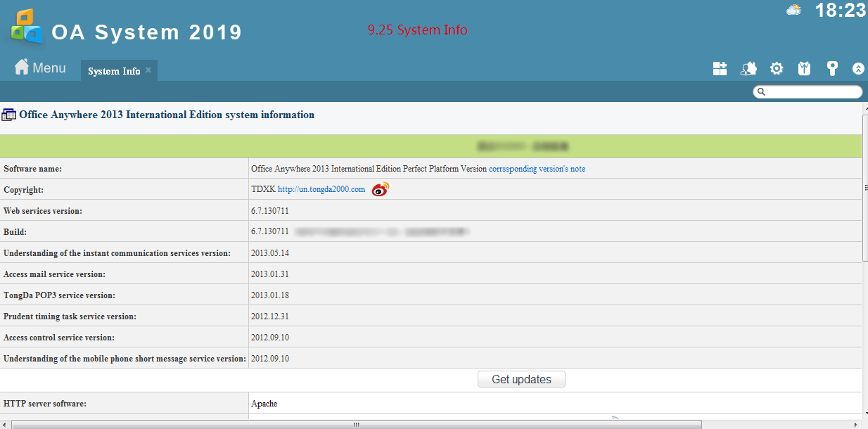
Task: Click the OA System colored blocks logo
Action: coord(27,26)
